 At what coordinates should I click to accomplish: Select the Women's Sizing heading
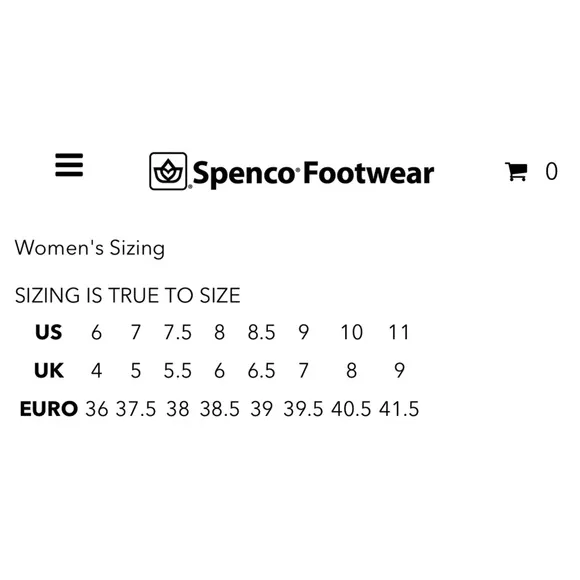[x=90, y=248]
